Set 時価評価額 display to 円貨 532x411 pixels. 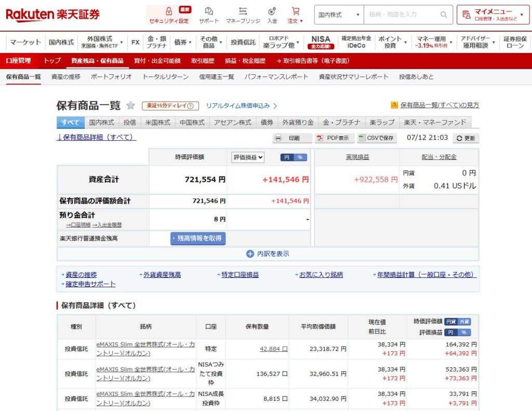click(451, 322)
